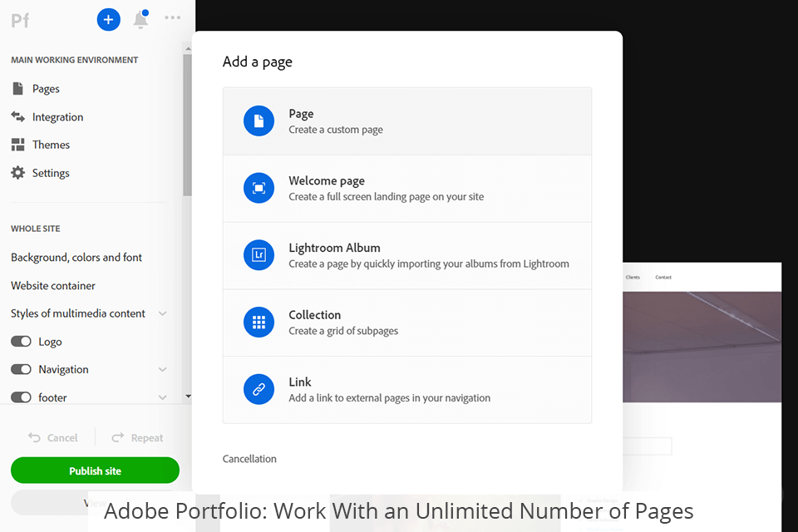Click "Create a full screen landing page" text
Viewport: 798px width, 532px height.
tap(361, 196)
